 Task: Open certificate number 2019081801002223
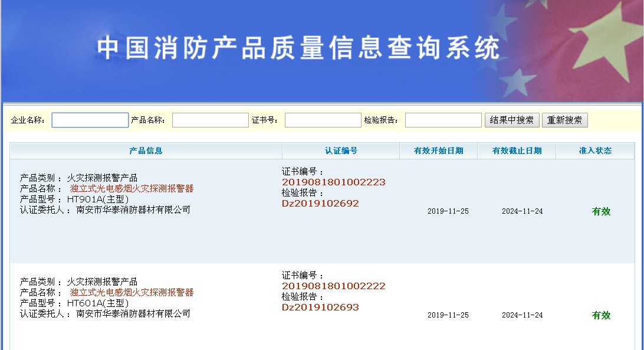pos(334,182)
